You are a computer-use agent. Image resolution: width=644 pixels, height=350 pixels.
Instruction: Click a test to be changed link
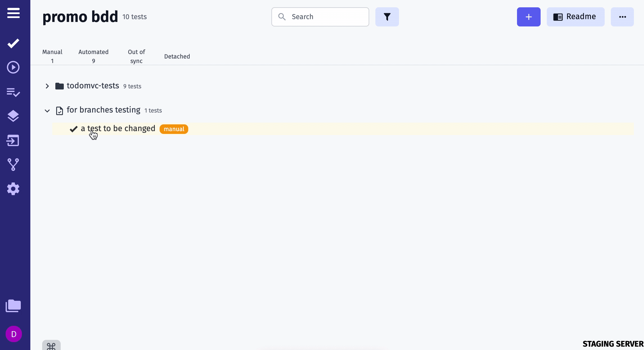[x=118, y=129]
